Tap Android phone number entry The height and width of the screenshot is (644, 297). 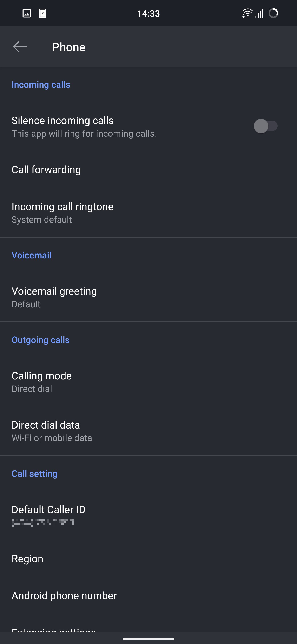(x=64, y=596)
